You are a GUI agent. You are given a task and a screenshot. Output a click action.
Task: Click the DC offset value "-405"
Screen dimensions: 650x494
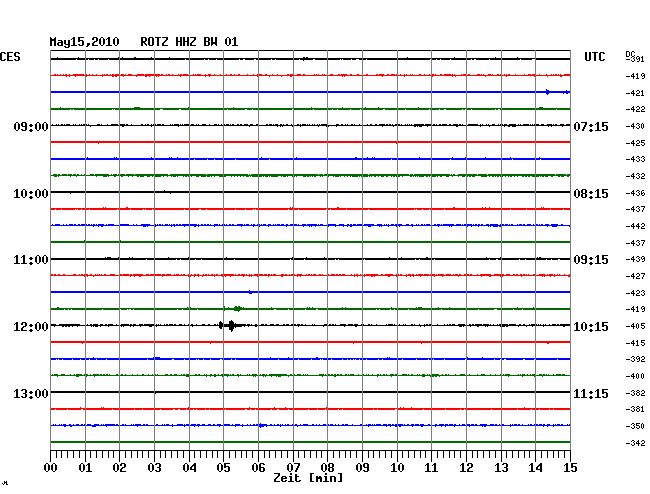635,326
